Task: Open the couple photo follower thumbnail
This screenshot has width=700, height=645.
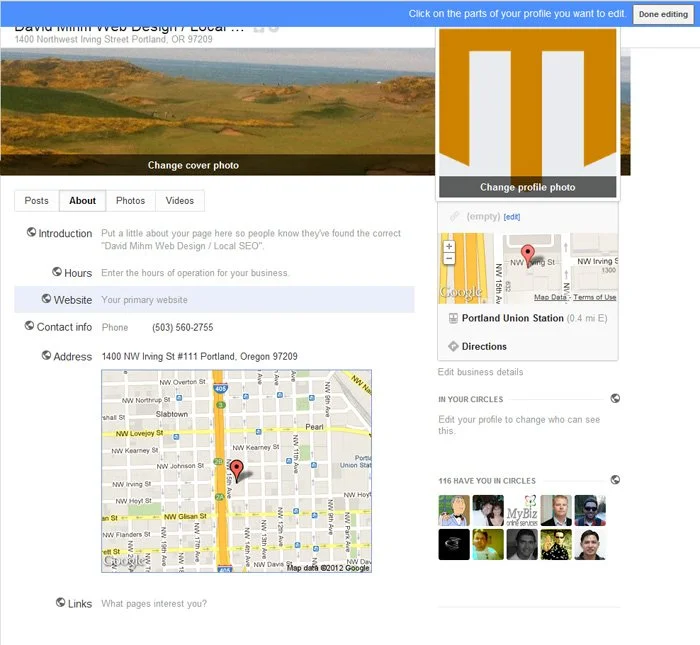Action: (x=488, y=510)
